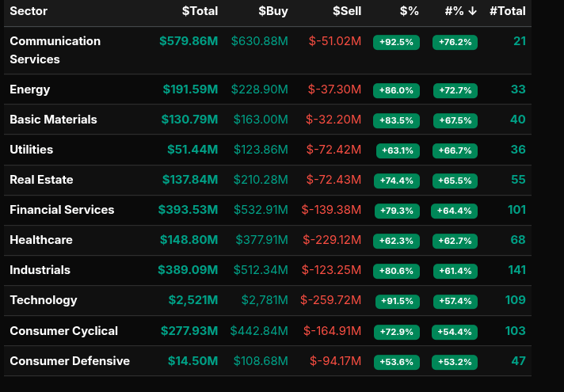Click the Sector column header

[29, 11]
